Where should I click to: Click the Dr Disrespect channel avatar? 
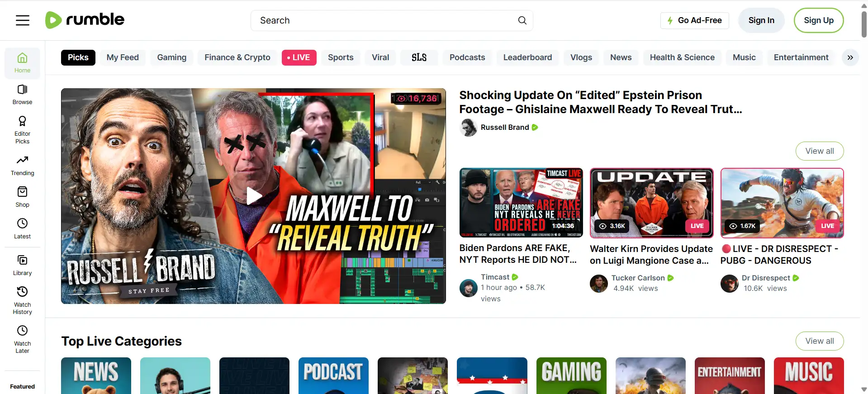click(730, 284)
